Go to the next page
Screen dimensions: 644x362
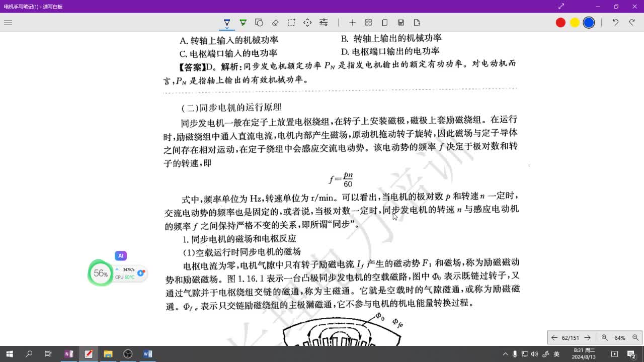587,338
